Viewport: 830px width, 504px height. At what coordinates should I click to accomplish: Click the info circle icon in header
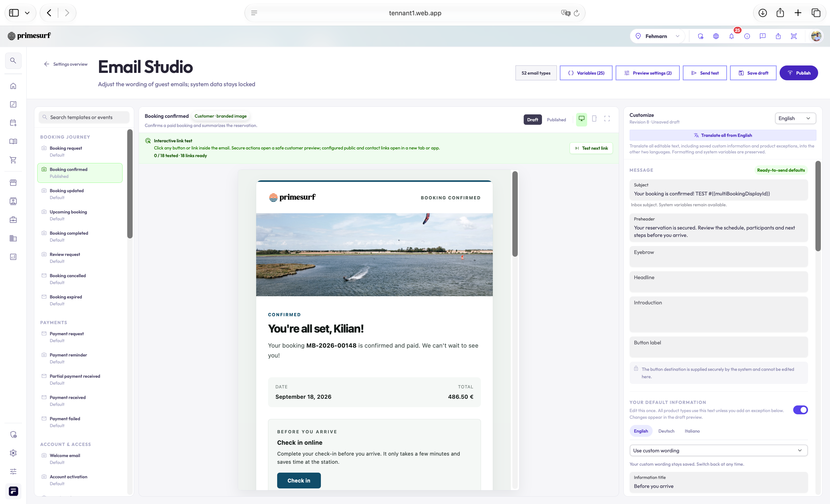pyautogui.click(x=747, y=36)
